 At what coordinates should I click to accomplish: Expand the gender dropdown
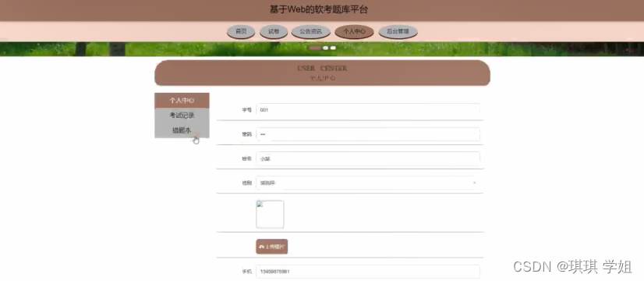point(368,183)
